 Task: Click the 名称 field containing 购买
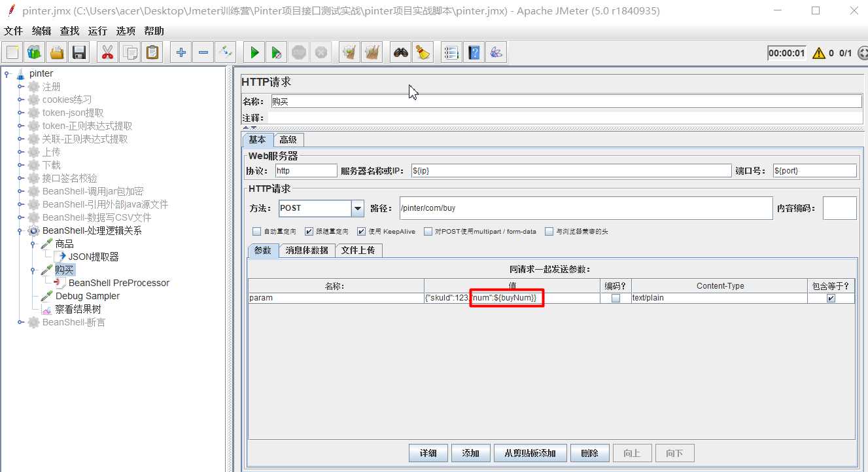coord(566,101)
